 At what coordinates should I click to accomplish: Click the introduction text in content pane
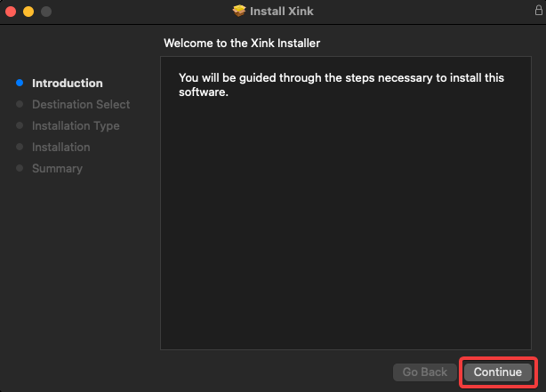(341, 84)
